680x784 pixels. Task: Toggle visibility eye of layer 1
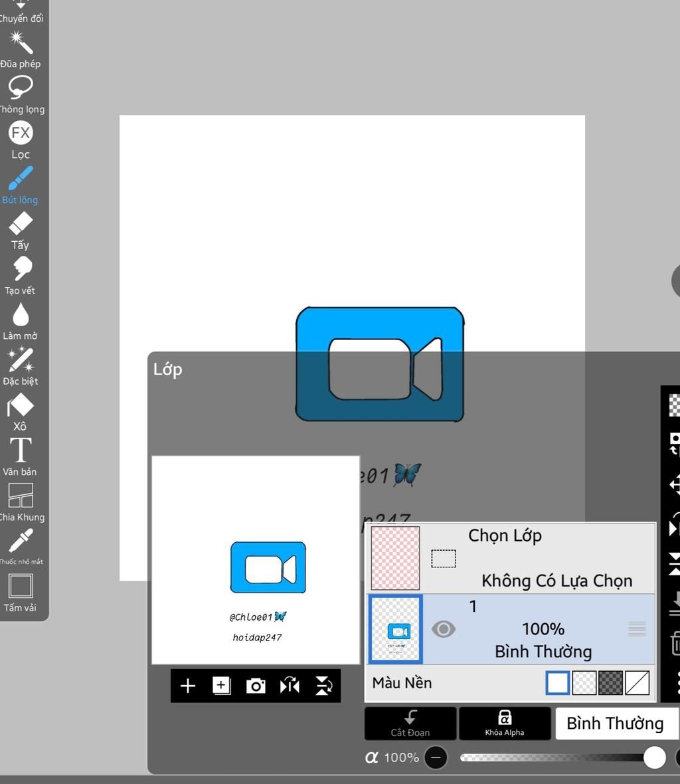(x=443, y=629)
